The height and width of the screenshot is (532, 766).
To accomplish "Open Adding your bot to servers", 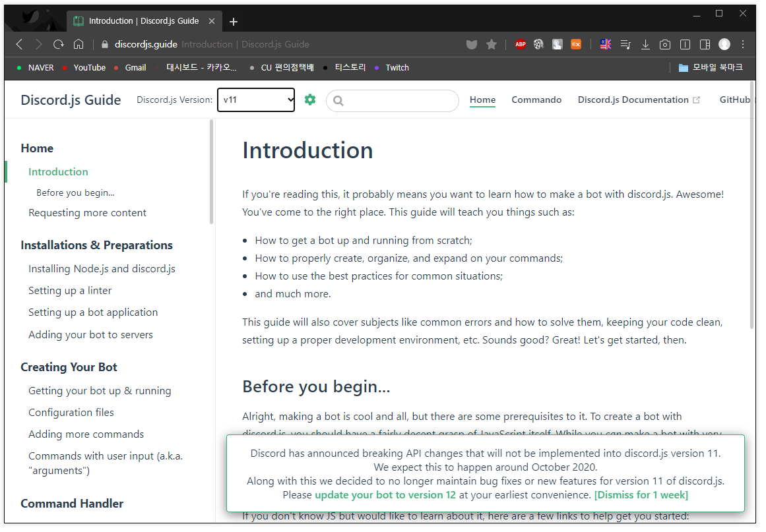I will coord(90,335).
